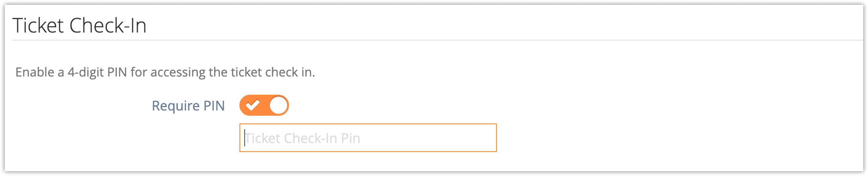
Task: Turn off the orange Require PIN switch
Action: (x=264, y=105)
